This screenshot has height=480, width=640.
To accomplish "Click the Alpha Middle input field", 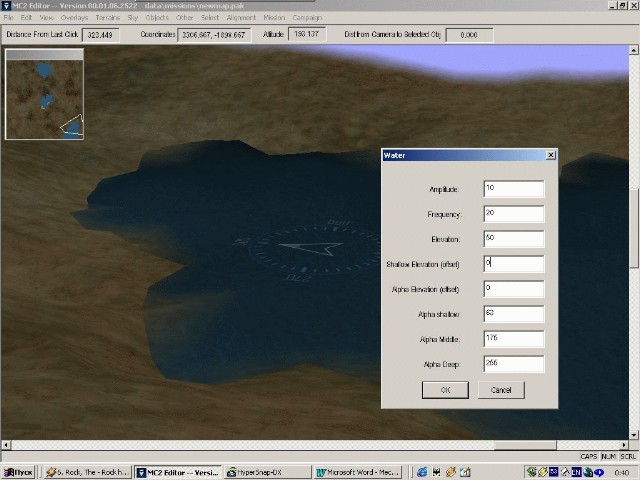I will pos(513,339).
